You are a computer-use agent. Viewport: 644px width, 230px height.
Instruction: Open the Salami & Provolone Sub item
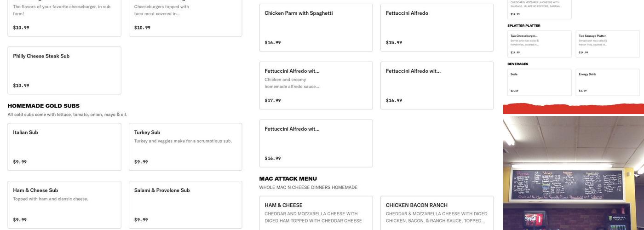[x=185, y=205]
